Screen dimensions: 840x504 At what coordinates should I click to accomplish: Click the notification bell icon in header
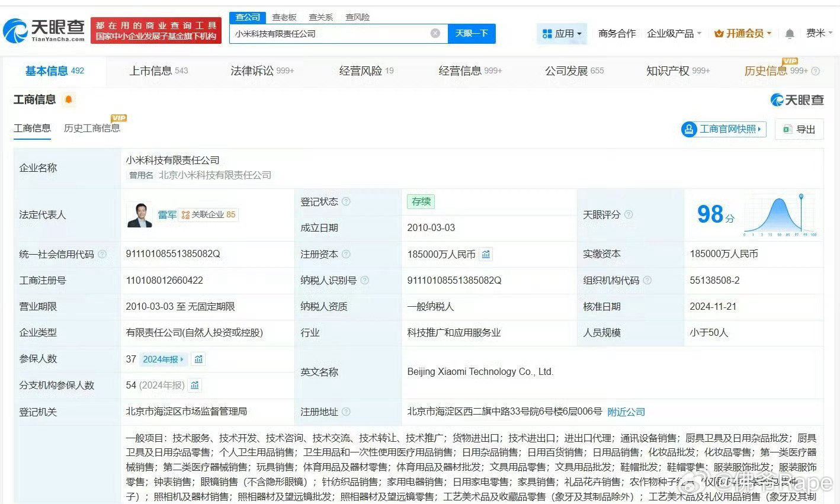(x=789, y=34)
